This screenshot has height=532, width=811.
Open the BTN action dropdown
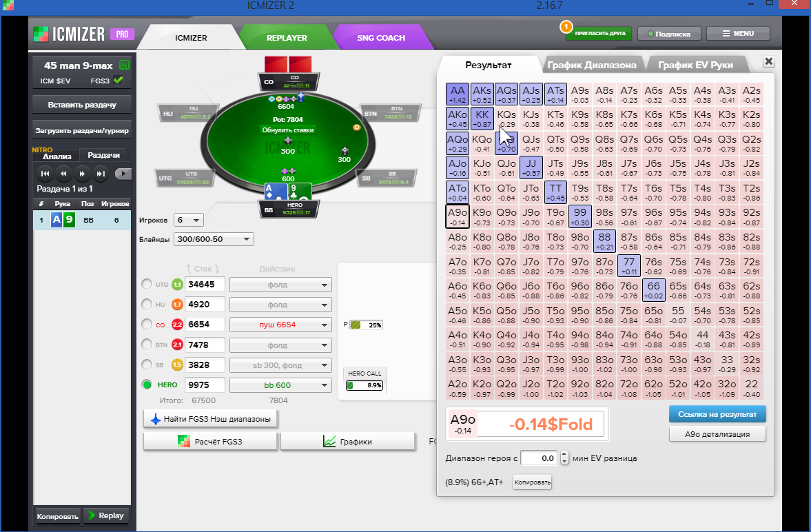(x=280, y=345)
